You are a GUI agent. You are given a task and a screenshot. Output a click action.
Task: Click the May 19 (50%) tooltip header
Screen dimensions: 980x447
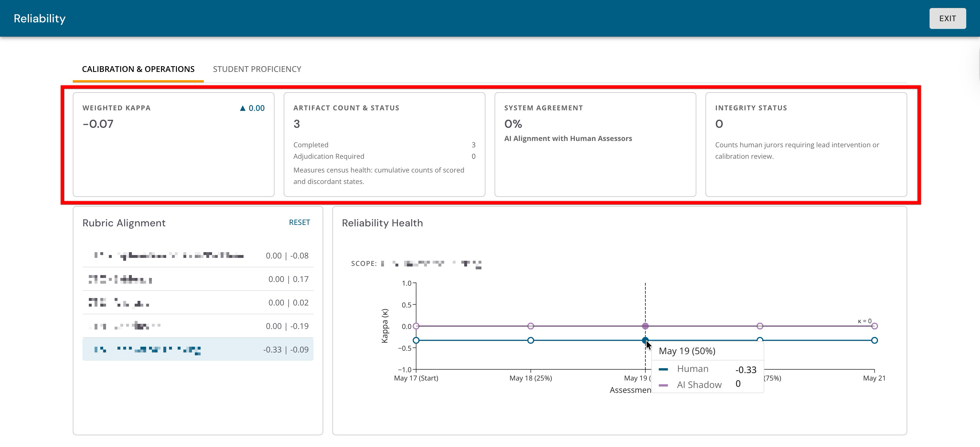[687, 351]
